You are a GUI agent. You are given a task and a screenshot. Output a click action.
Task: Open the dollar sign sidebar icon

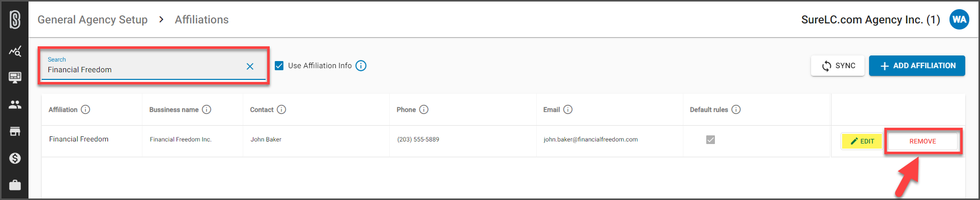click(x=15, y=158)
